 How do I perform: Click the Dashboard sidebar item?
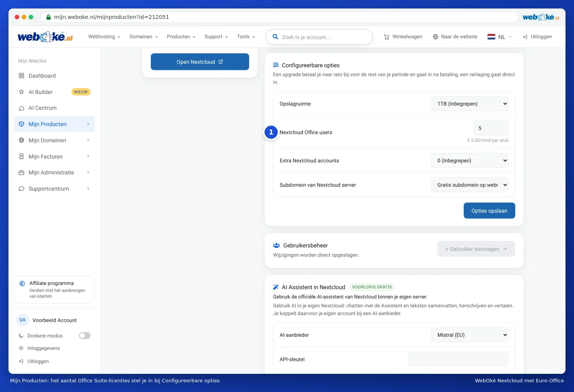coord(54,76)
